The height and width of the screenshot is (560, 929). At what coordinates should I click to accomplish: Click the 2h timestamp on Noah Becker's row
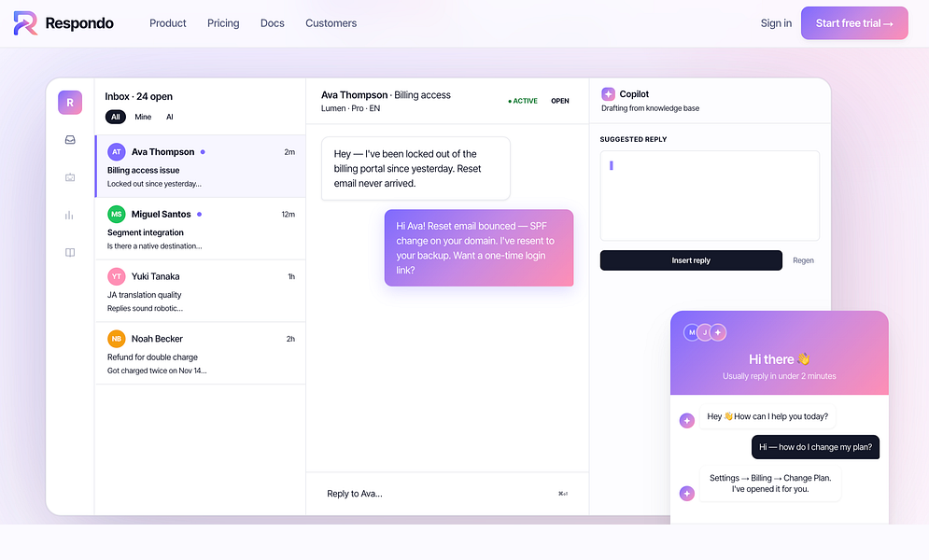pos(290,339)
